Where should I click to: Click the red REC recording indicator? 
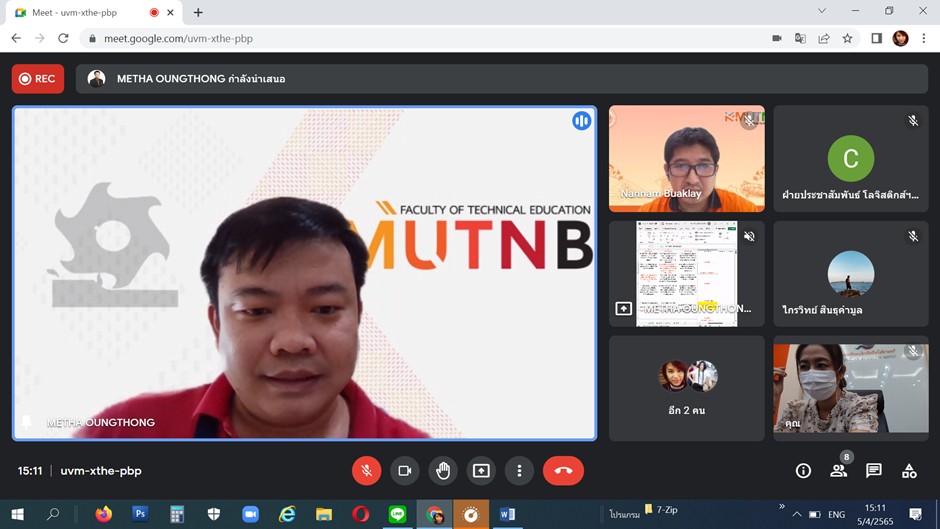click(38, 79)
